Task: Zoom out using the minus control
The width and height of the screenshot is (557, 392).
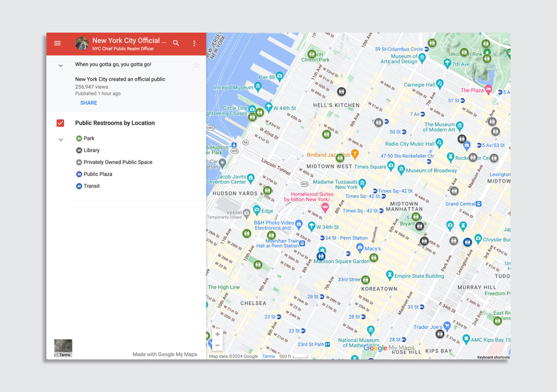Action: click(217, 344)
